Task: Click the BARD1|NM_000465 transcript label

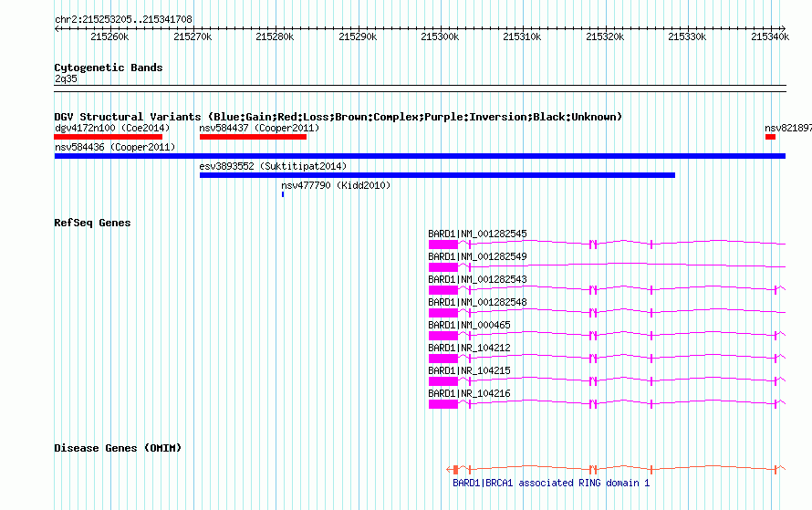Action: [x=469, y=325]
